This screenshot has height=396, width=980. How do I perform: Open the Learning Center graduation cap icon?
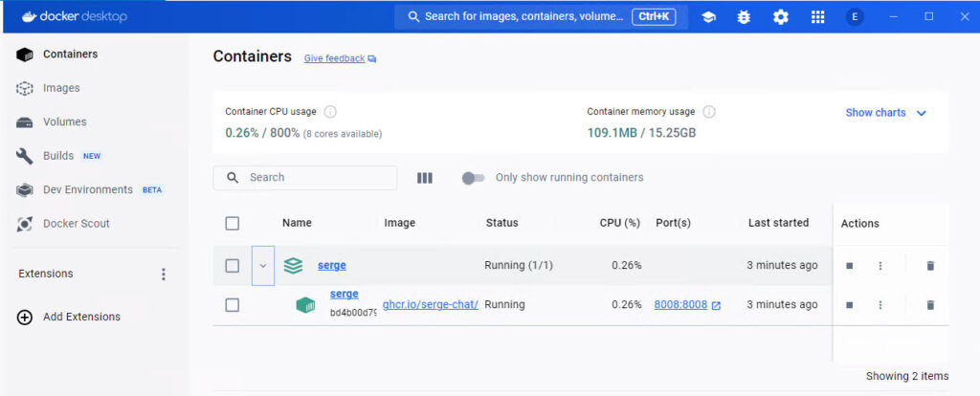pyautogui.click(x=708, y=17)
